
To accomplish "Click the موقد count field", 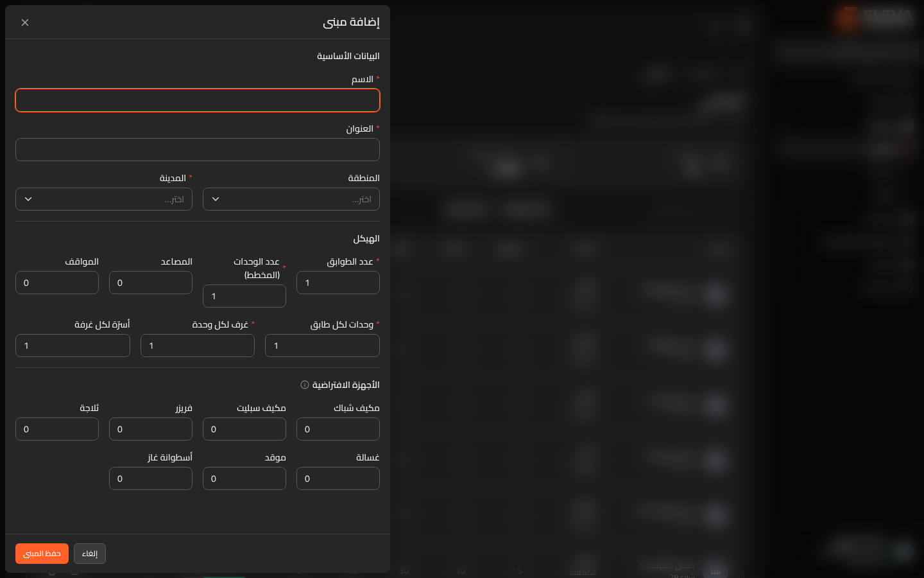I will pyautogui.click(x=244, y=478).
